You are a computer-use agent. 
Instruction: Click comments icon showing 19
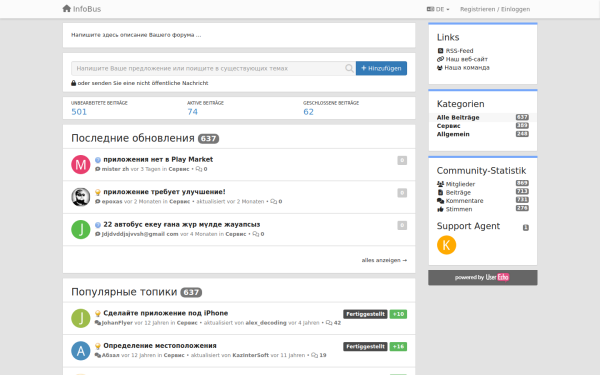315,355
